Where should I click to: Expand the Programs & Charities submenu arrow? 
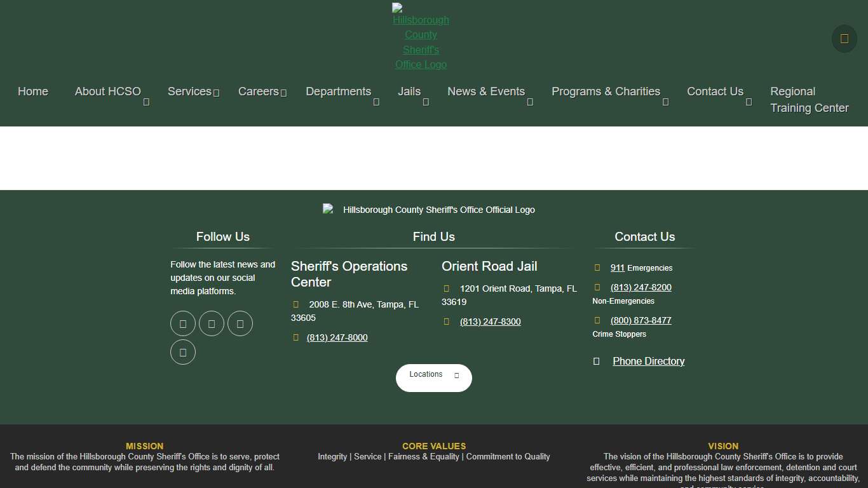pos(665,102)
